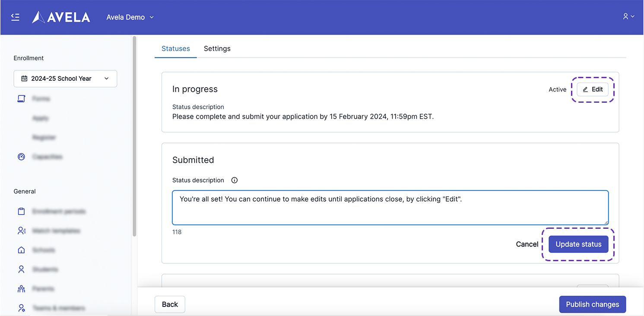Screen dimensions: 644x316
Task: Switch to the Settings tab
Action: [x=217, y=49]
